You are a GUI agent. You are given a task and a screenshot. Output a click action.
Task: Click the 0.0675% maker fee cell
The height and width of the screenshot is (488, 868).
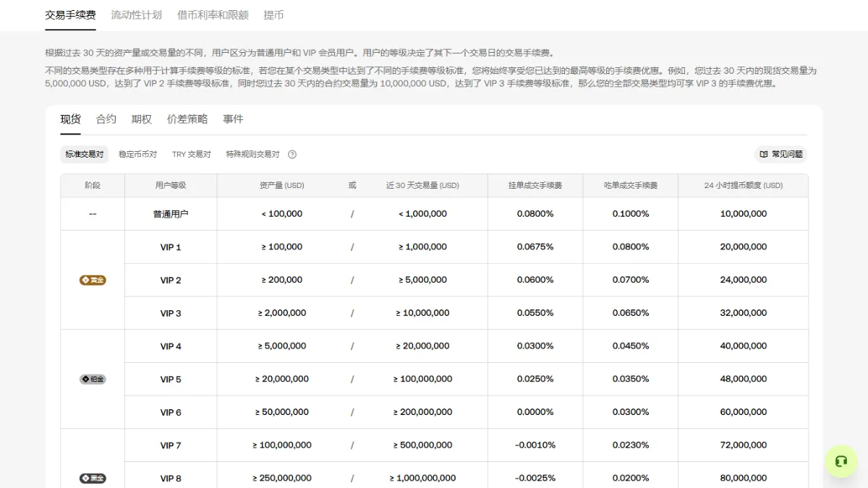(x=535, y=247)
